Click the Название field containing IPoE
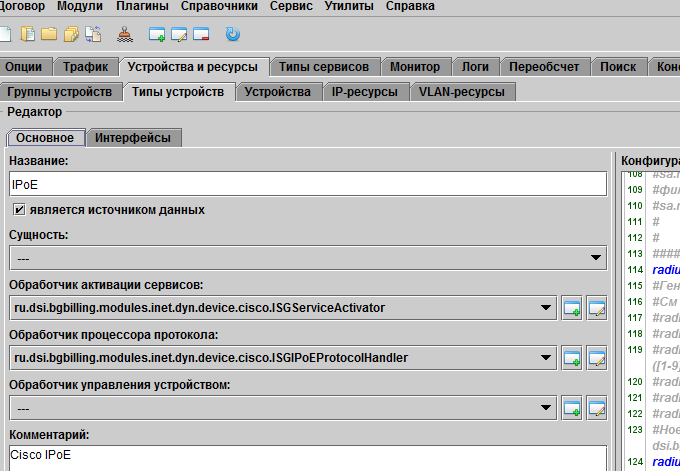The width and height of the screenshot is (680, 471). pos(308,184)
